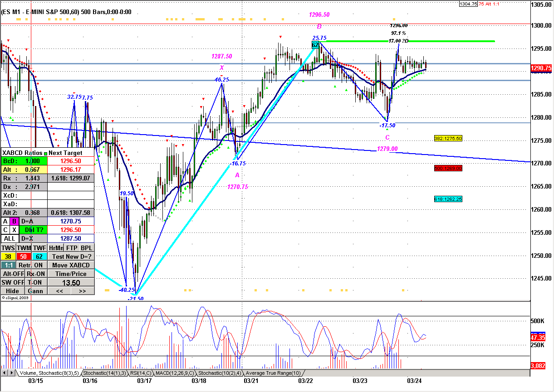Click the red 47.35 stochastic value tag

tap(538, 338)
